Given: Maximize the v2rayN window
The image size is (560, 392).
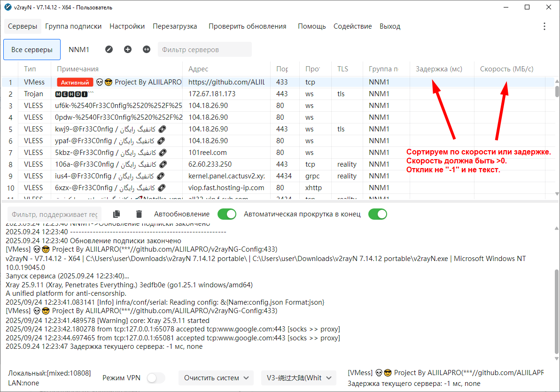Looking at the screenshot, I should pyautogui.click(x=527, y=8).
